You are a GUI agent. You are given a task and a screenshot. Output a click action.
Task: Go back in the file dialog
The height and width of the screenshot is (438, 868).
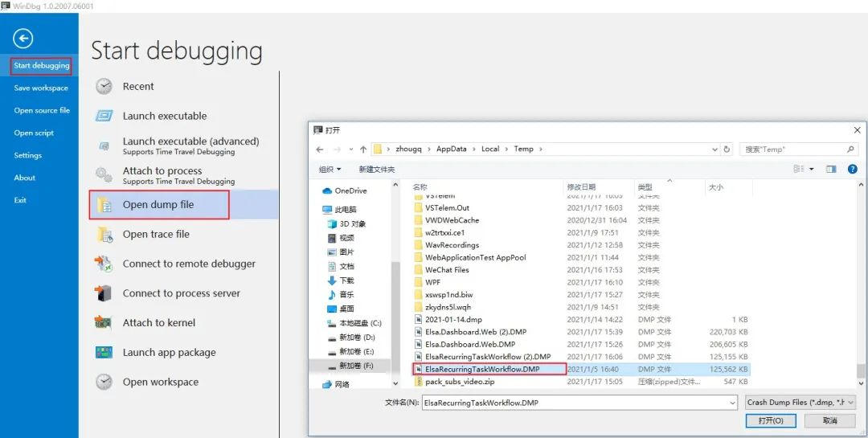coord(319,149)
